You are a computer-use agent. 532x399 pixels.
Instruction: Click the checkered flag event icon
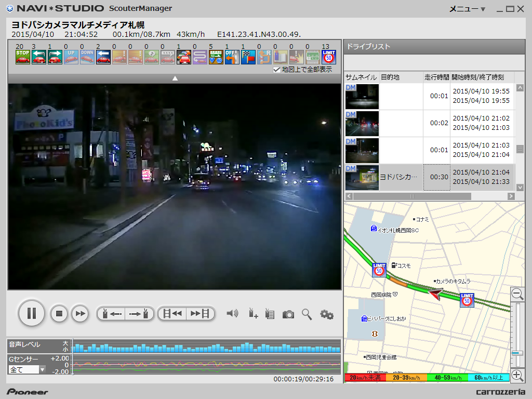[x=248, y=57]
